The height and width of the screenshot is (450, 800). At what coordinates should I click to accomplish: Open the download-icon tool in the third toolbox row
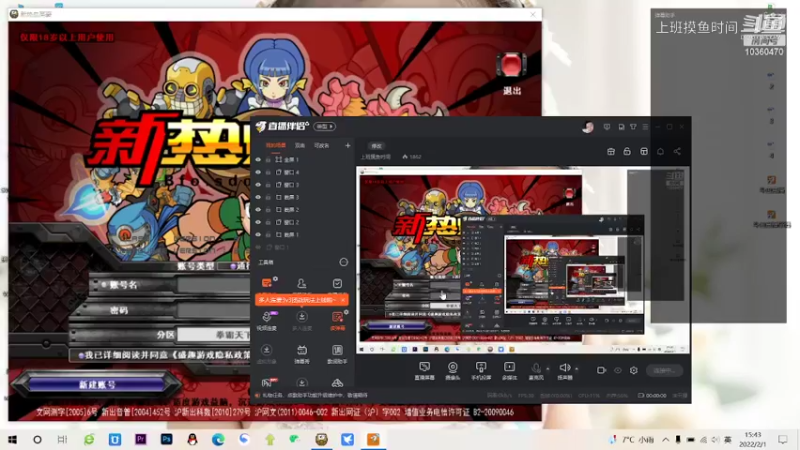pyautogui.click(x=266, y=354)
